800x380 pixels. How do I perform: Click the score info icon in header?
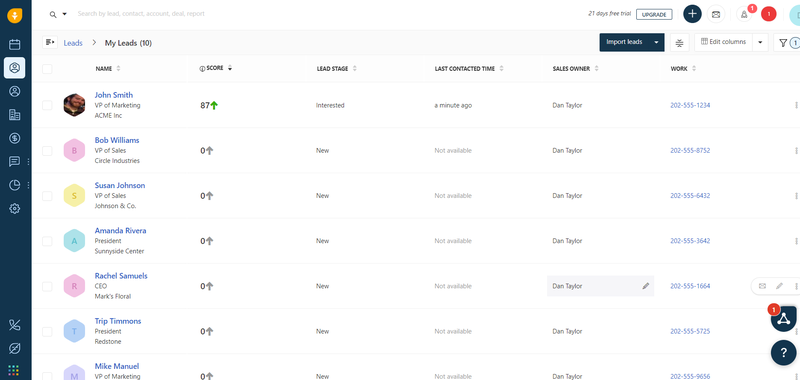click(x=202, y=68)
